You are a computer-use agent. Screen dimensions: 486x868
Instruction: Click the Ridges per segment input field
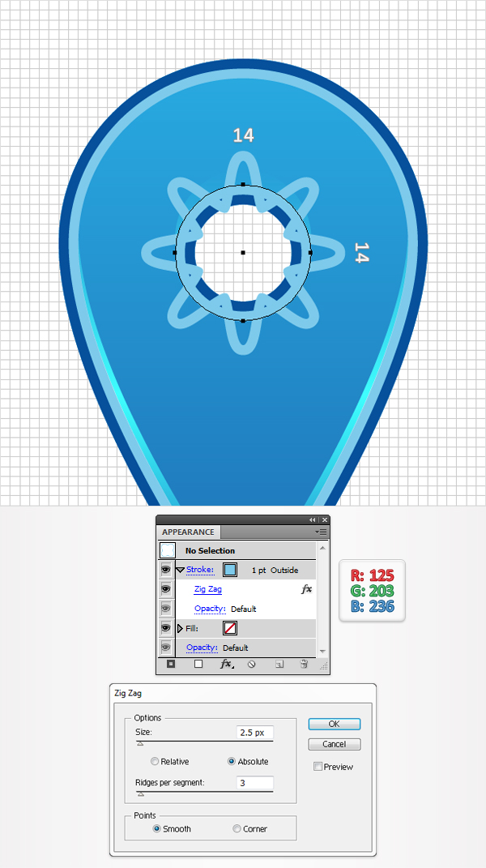[254, 783]
